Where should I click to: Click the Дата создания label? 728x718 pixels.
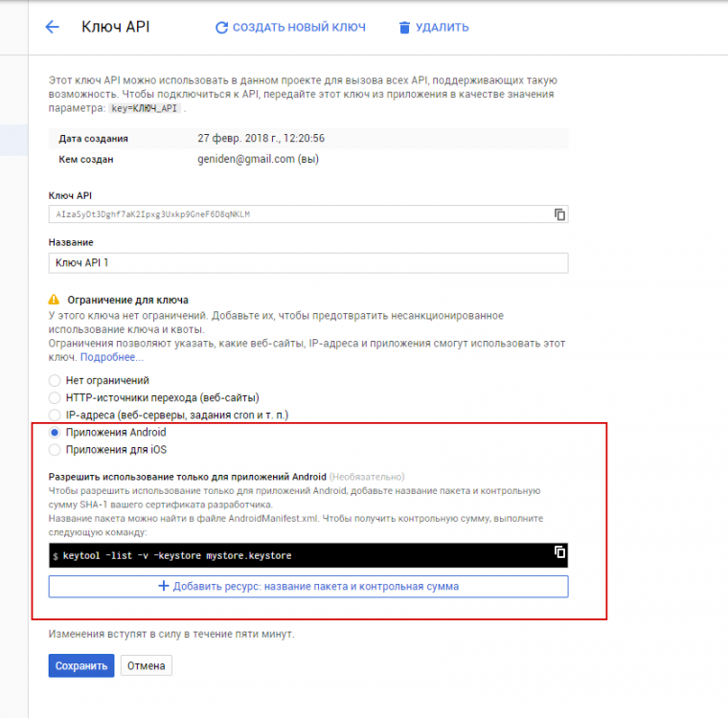pyautogui.click(x=93, y=139)
